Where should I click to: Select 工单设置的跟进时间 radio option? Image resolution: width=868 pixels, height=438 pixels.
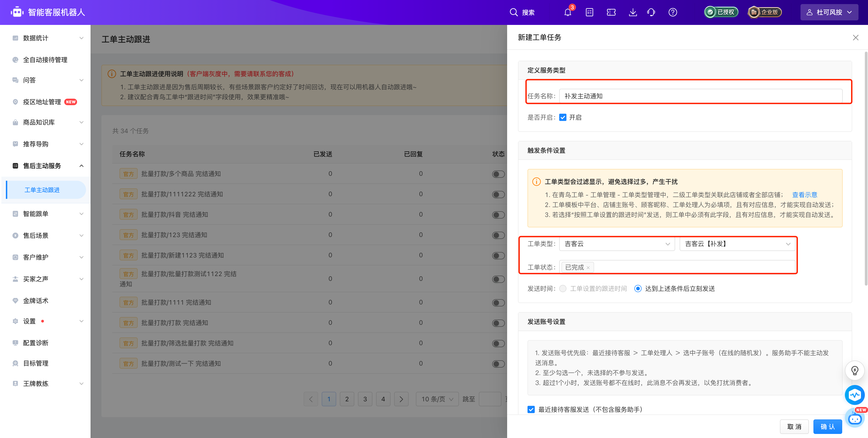(x=563, y=289)
